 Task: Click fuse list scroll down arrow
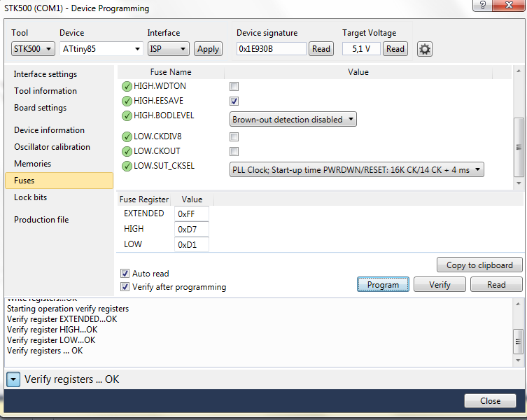(519, 183)
